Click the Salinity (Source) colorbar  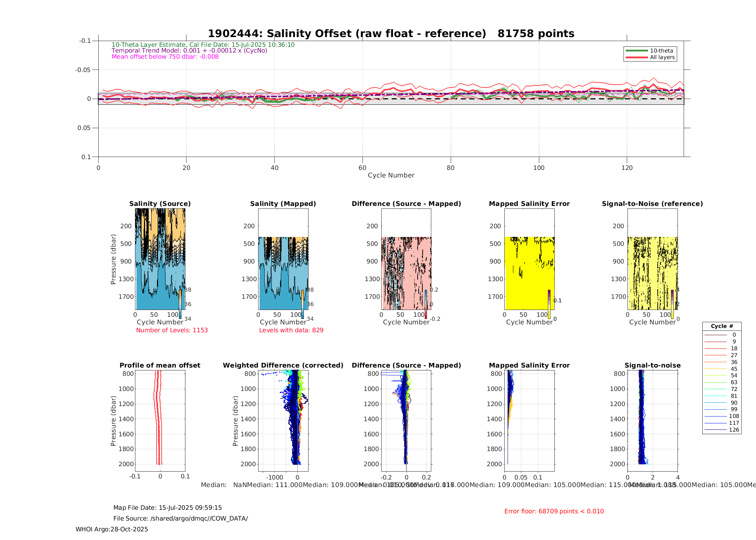tap(180, 304)
